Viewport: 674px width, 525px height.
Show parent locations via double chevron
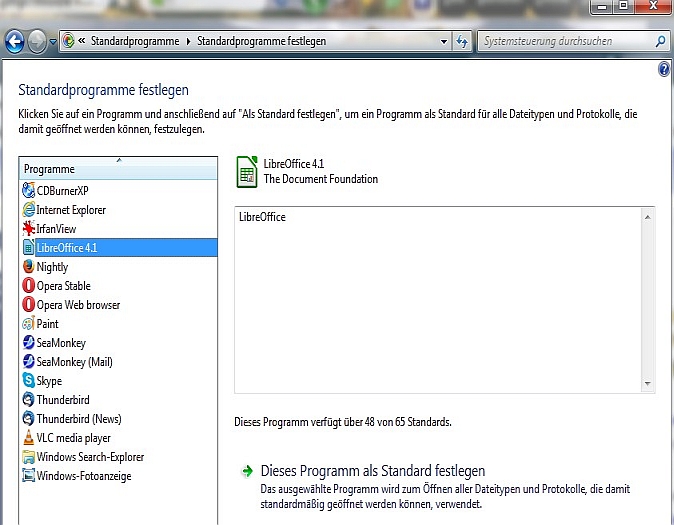point(82,41)
